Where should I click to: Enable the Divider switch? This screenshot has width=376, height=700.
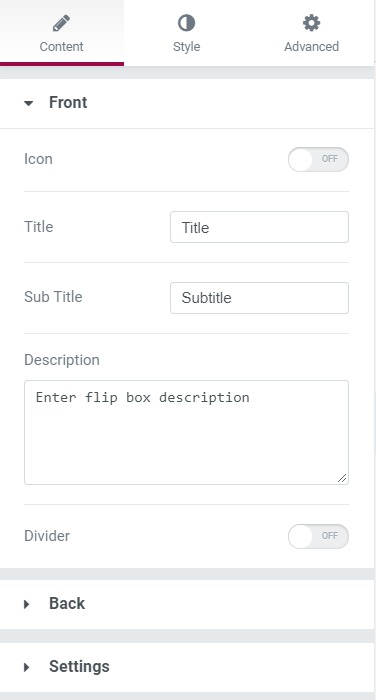[318, 536]
